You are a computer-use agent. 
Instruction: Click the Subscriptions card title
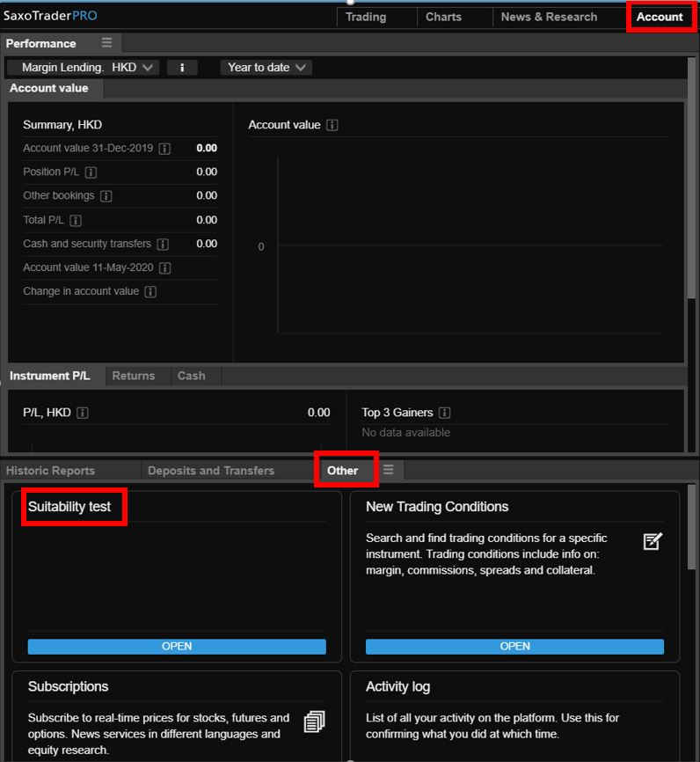(x=68, y=686)
